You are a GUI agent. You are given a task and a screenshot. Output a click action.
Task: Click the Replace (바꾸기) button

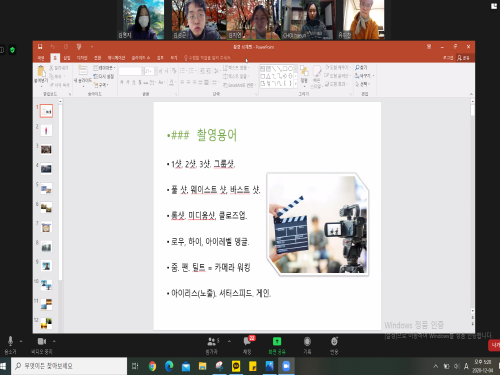tap(364, 76)
